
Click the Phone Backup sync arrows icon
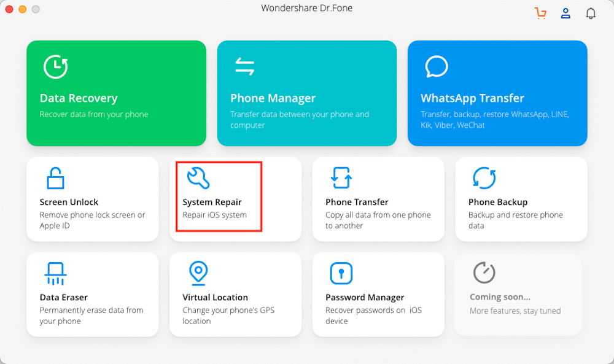pos(484,178)
